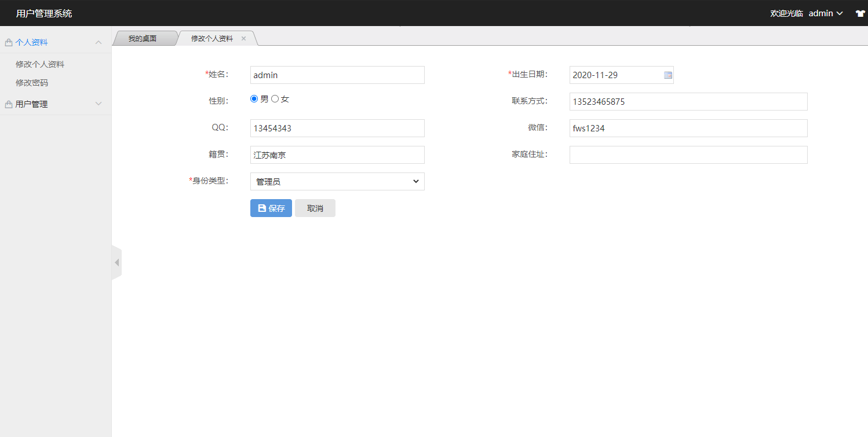Close the 修改个人资料 tab with the x
868x437 pixels.
point(243,39)
